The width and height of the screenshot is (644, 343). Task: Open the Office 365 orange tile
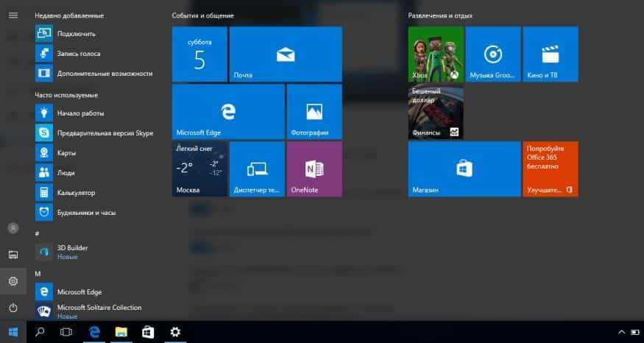tap(551, 169)
